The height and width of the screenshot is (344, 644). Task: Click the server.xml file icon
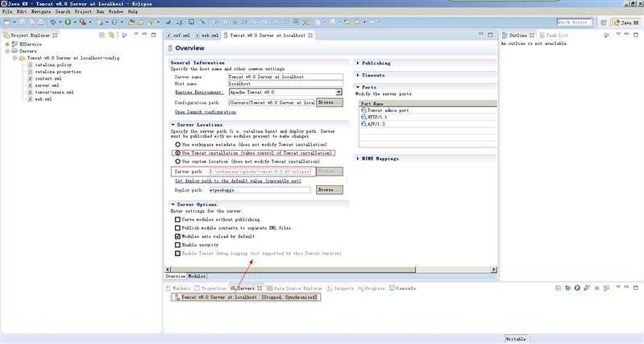[30, 85]
